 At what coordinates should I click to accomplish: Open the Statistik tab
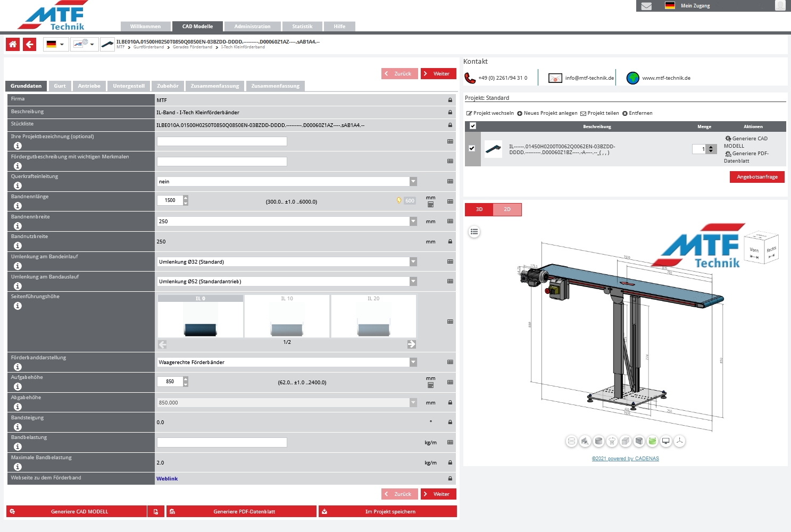[x=302, y=27]
